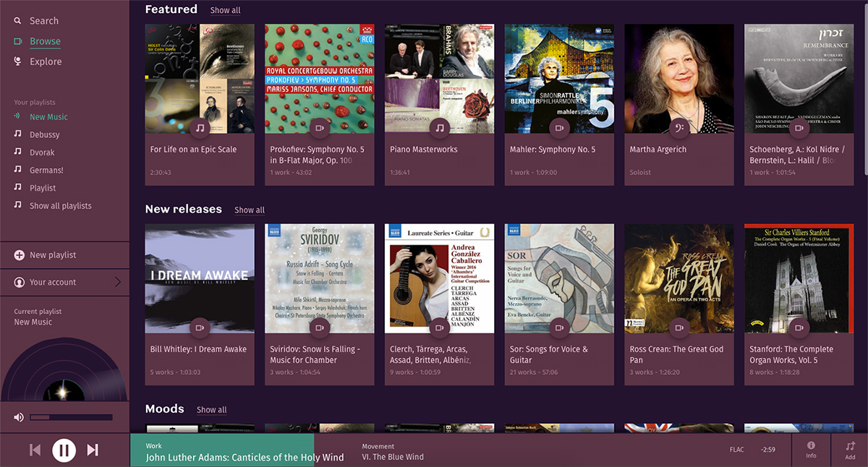Image resolution: width=868 pixels, height=467 pixels.
Task: Open Ross Crean: The Great God Pan title
Action: [x=676, y=354]
